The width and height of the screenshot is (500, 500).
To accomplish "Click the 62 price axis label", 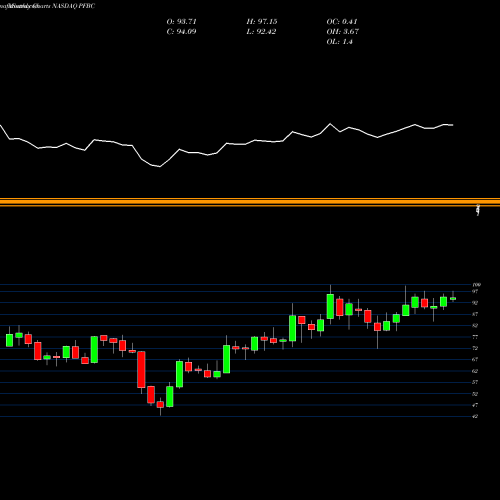I will pos(475,371).
